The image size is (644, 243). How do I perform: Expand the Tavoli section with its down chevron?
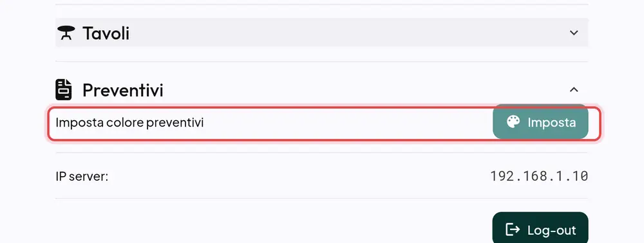(574, 33)
